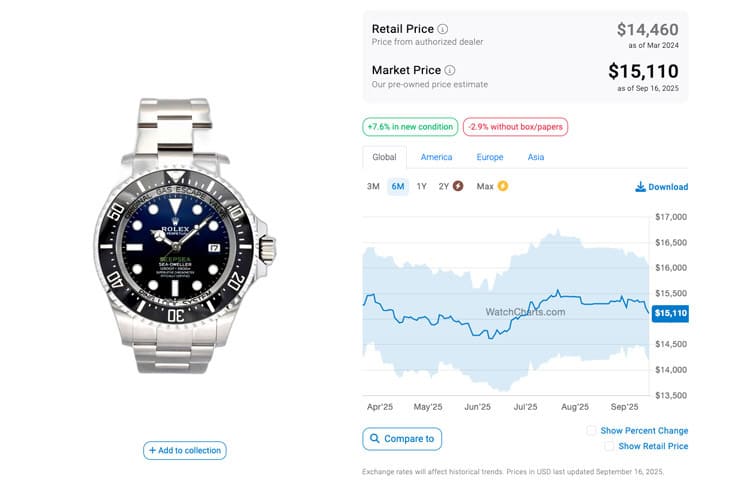Click the Retail Price info icon
The width and height of the screenshot is (730, 482).
click(x=443, y=29)
